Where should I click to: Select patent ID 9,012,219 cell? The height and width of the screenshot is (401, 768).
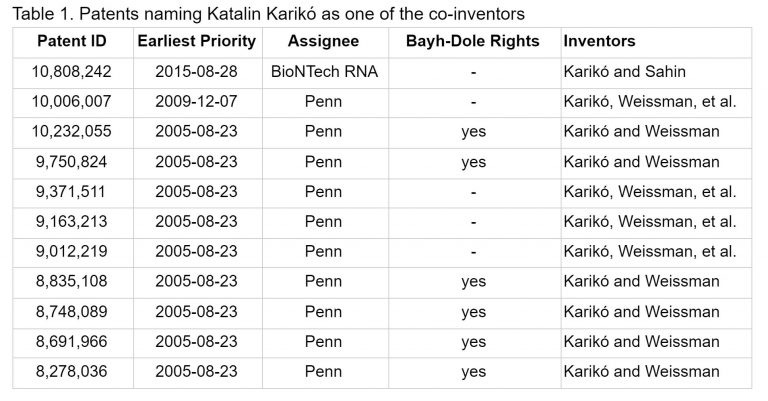click(72, 252)
